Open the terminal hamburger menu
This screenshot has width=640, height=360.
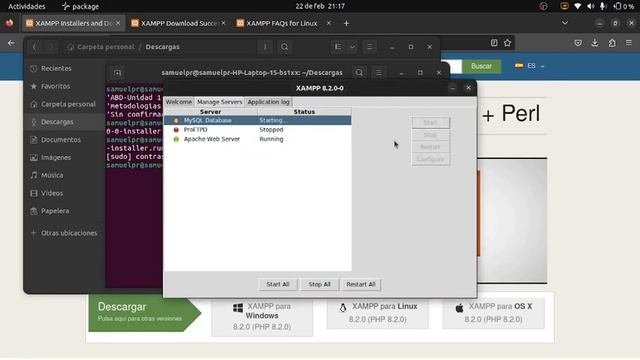coord(379,73)
